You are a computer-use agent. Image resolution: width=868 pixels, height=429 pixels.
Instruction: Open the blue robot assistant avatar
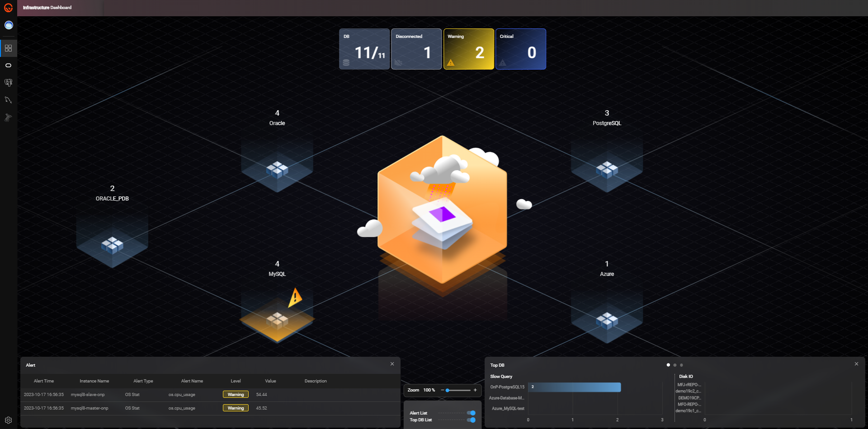coord(9,25)
